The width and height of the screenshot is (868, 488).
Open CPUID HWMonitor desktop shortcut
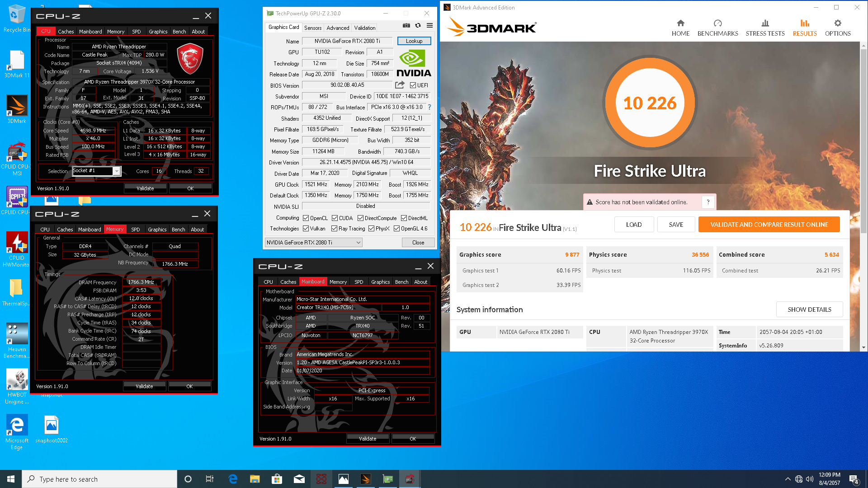pos(17,249)
